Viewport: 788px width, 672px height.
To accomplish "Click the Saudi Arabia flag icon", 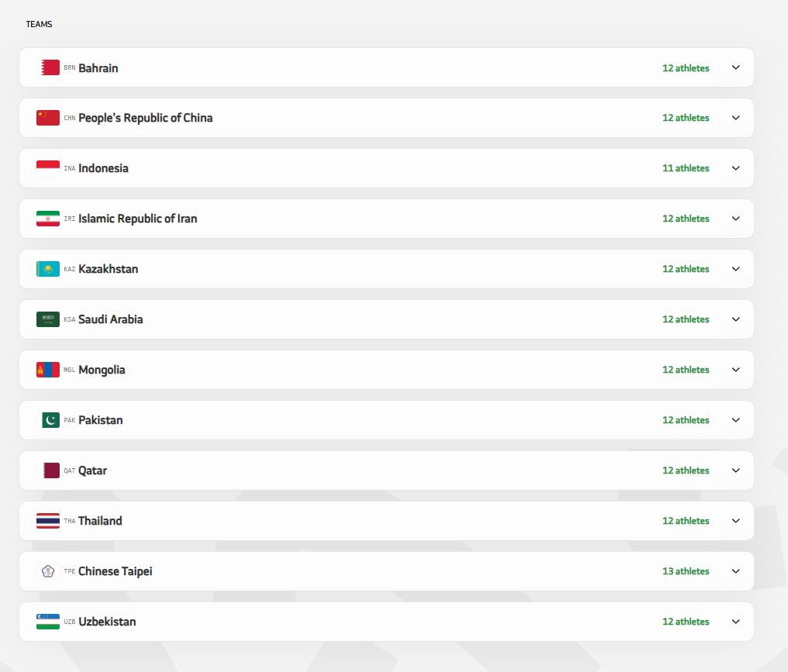I will 47,319.
